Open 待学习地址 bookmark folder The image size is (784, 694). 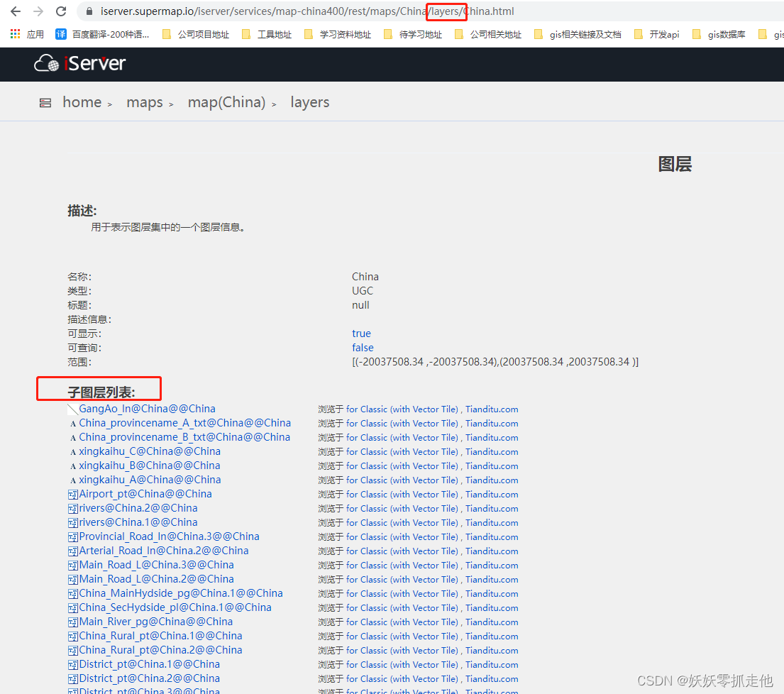413,34
